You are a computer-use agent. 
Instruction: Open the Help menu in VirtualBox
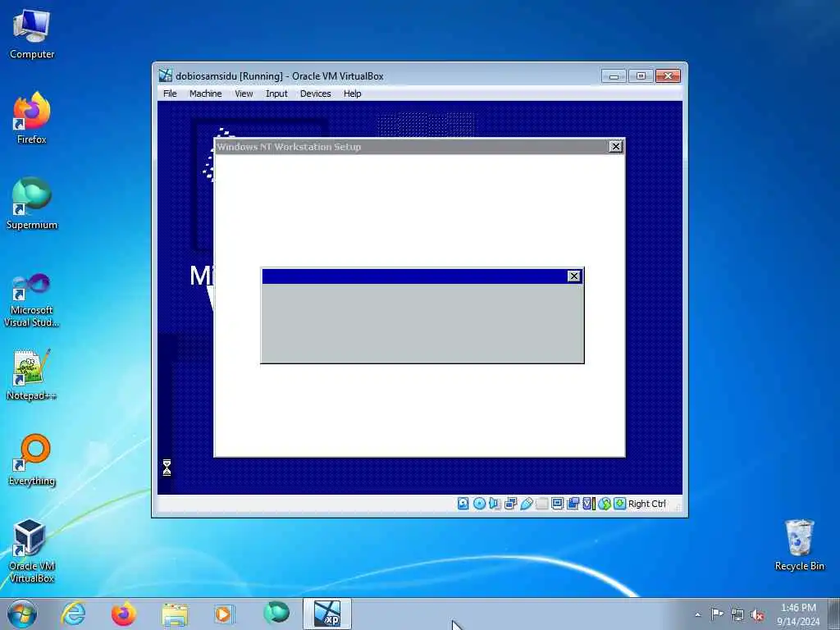tap(352, 94)
